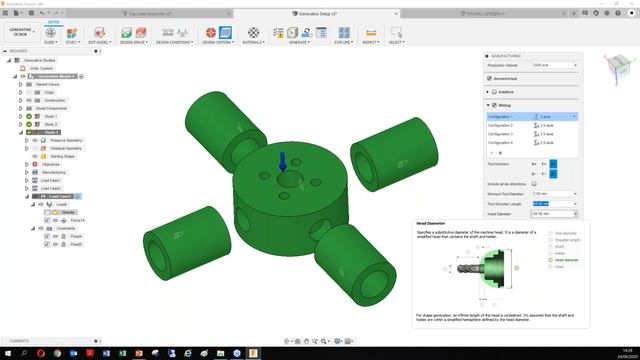Click the Save icon in the top bar
This screenshot has width=640, height=360.
pos(31,13)
